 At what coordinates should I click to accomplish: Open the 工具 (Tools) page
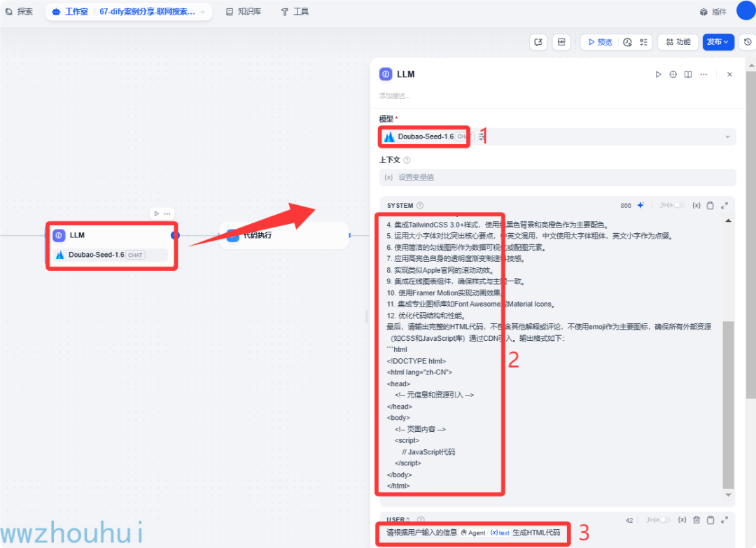point(295,12)
